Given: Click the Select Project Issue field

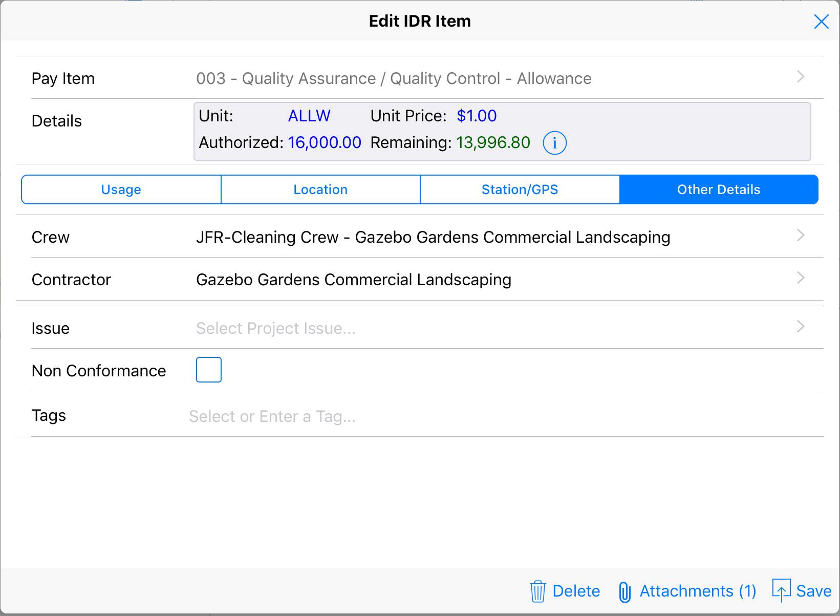Looking at the screenshot, I should [x=276, y=328].
